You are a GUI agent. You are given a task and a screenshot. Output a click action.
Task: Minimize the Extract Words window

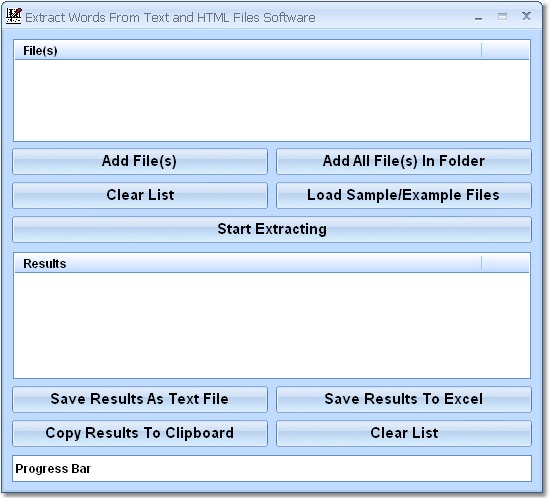click(x=478, y=18)
